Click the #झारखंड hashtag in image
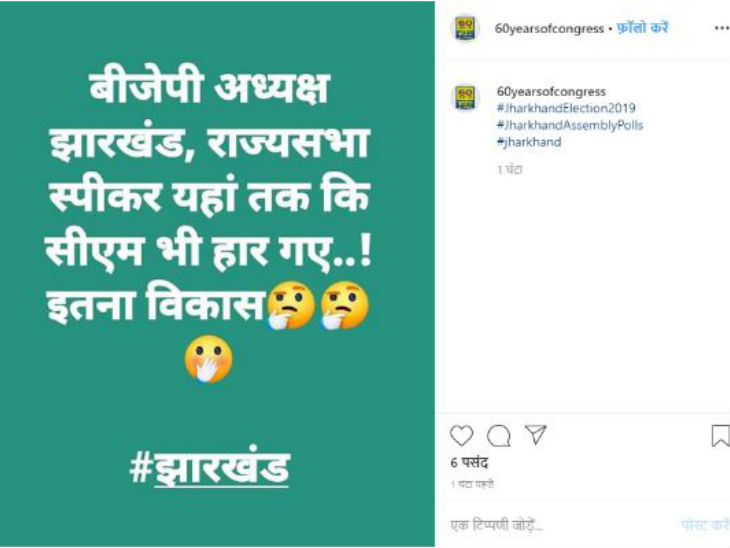This screenshot has height=548, width=730. [210, 467]
